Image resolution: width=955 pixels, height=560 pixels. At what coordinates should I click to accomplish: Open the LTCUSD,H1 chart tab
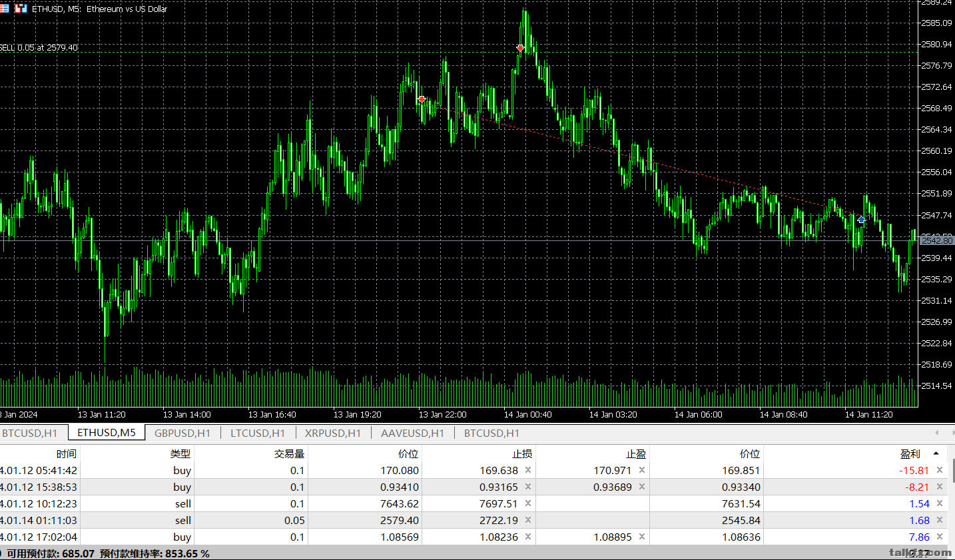[258, 433]
